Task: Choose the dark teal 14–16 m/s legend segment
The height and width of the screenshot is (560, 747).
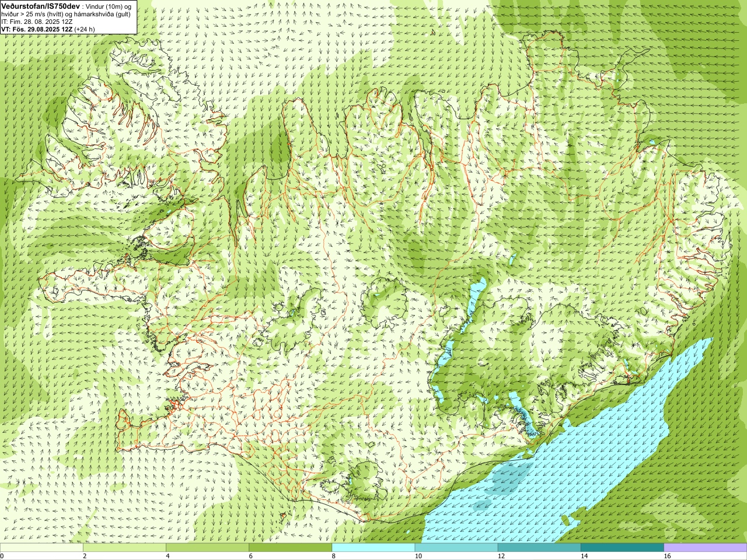Action: pos(622,548)
